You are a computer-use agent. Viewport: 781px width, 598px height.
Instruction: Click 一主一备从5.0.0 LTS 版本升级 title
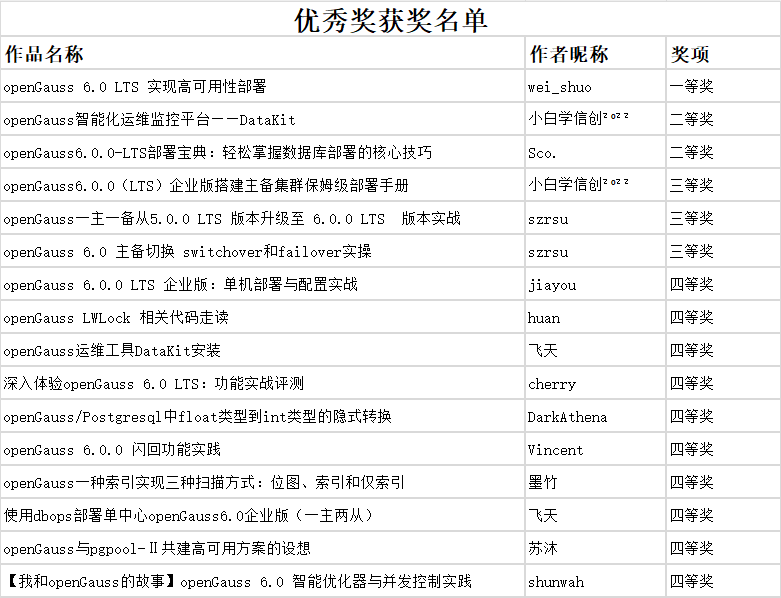[232, 219]
